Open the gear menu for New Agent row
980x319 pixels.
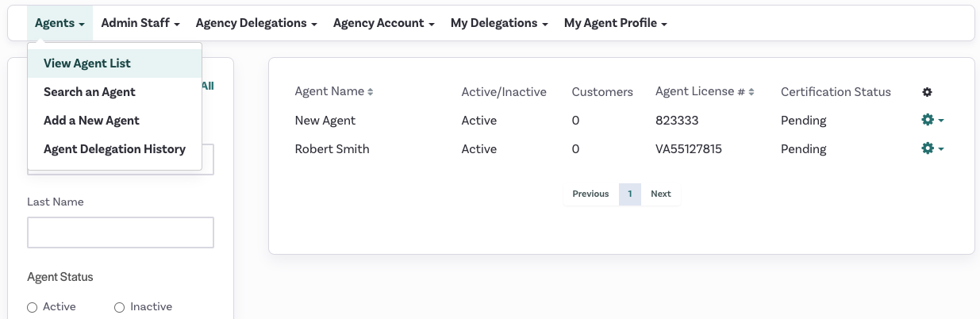[932, 121]
